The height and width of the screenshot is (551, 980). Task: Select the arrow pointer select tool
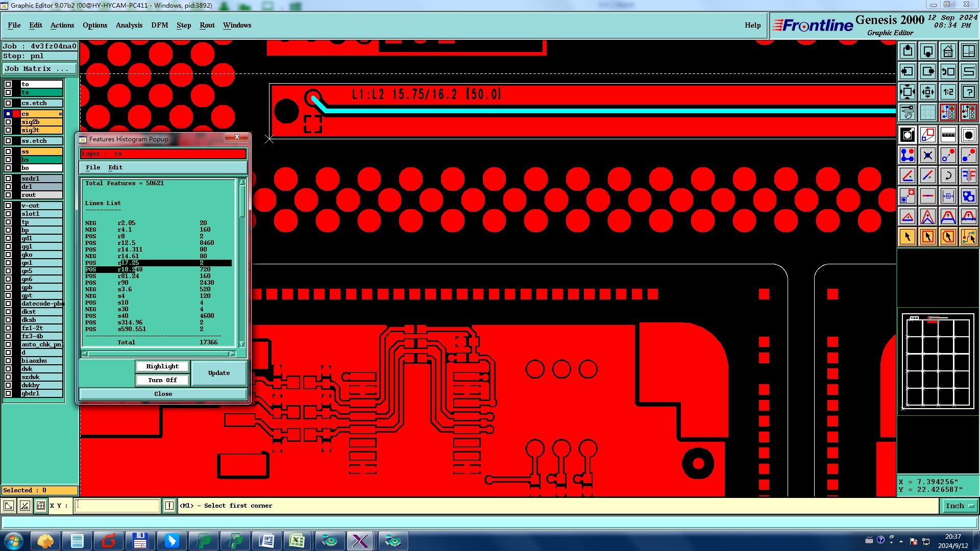point(908,237)
